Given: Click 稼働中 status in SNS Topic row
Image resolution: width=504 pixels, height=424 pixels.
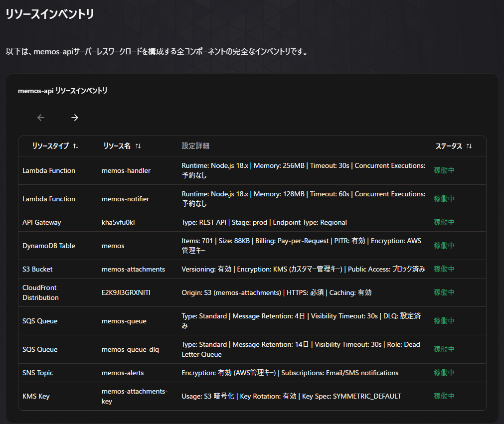Looking at the screenshot, I should (x=444, y=372).
